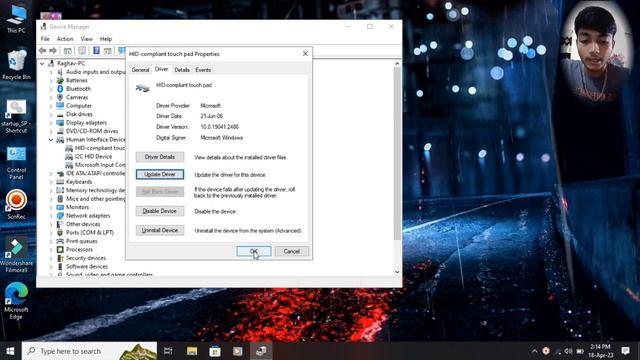Open Microsoft Store from the taskbar

pos(215,351)
